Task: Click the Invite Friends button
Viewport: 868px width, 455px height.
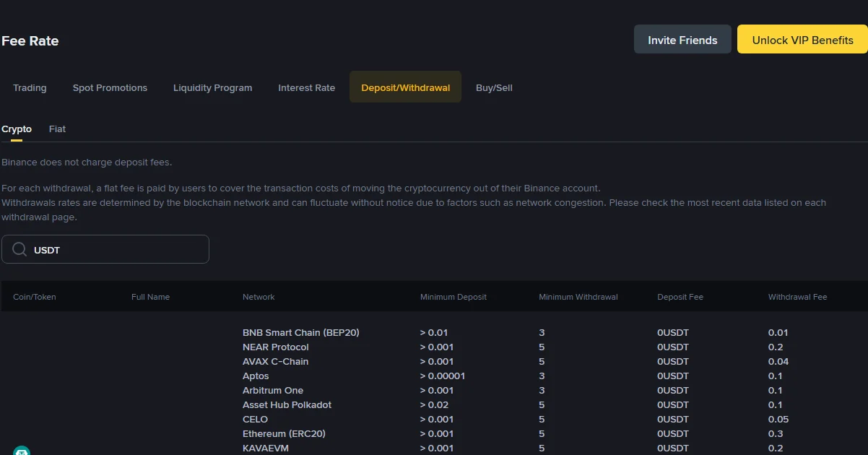Action: [x=682, y=40]
